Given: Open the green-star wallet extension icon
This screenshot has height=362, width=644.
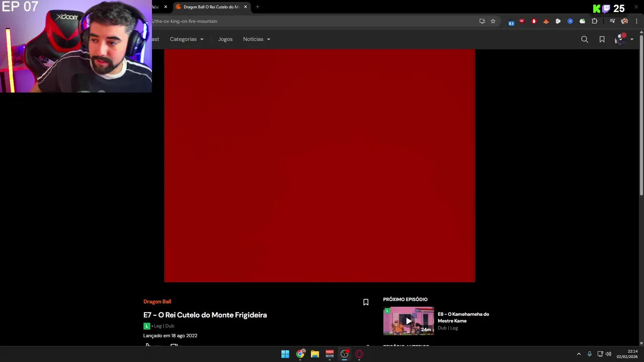Looking at the screenshot, I should (582, 21).
